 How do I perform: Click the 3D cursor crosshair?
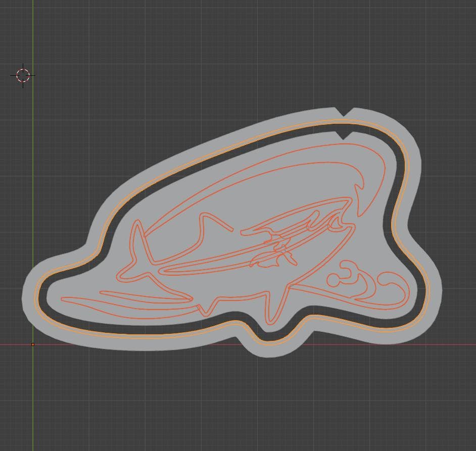(x=23, y=76)
